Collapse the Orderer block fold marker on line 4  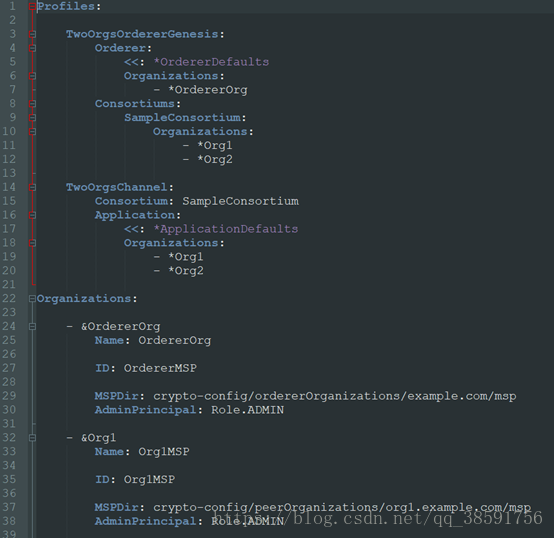point(32,48)
